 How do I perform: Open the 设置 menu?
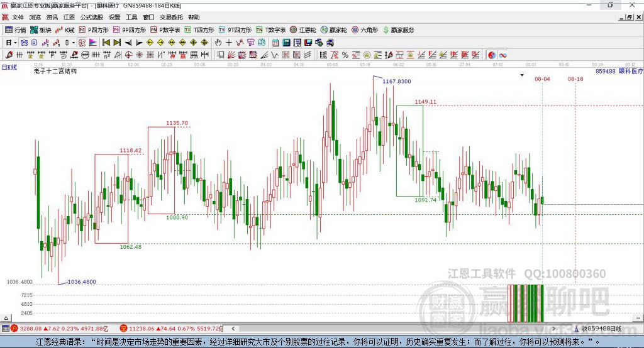114,17
